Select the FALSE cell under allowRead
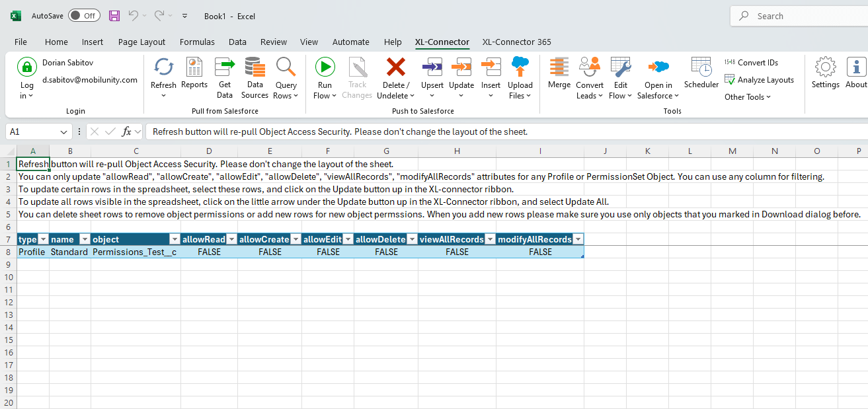Image resolution: width=868 pixels, height=409 pixels. click(209, 252)
